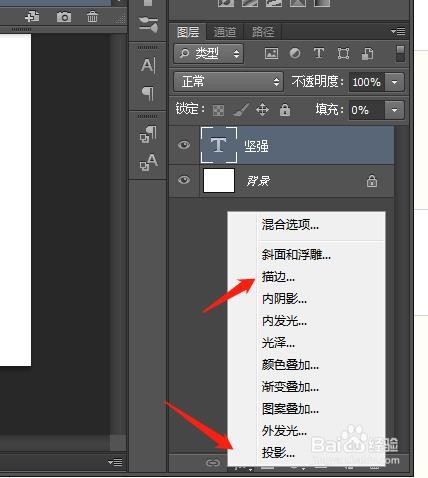Click the 不透明度 100% value field
This screenshot has height=478, width=428.
click(367, 82)
